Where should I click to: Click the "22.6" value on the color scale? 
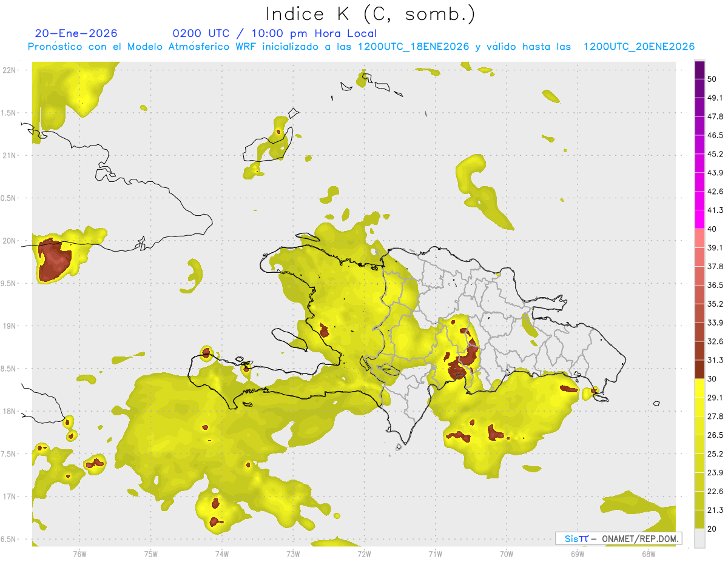click(x=715, y=492)
